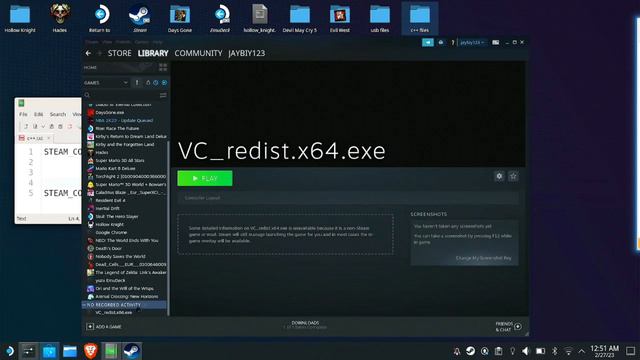The width and height of the screenshot is (640, 360).
Task: Open the volume control tray icon
Action: click(526, 351)
